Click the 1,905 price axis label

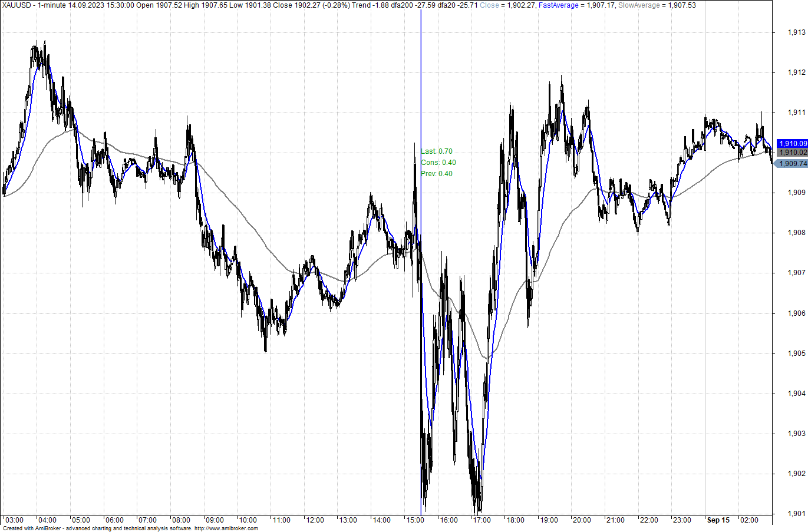[796, 353]
